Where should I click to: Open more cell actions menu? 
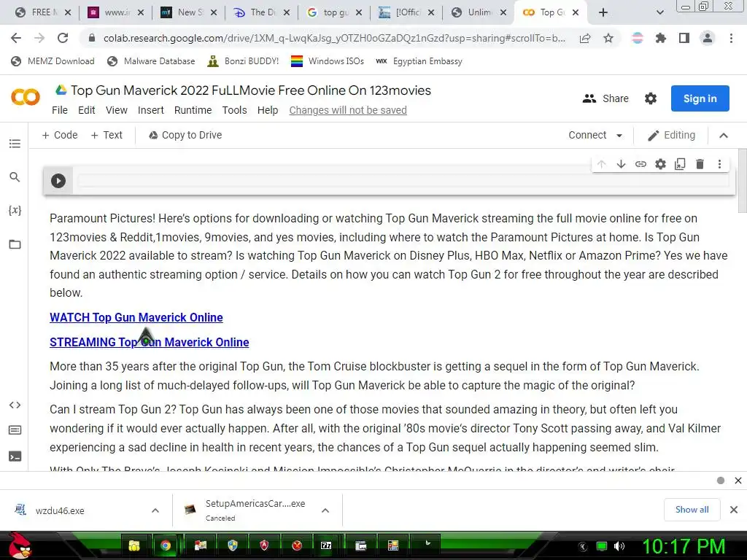pyautogui.click(x=719, y=164)
